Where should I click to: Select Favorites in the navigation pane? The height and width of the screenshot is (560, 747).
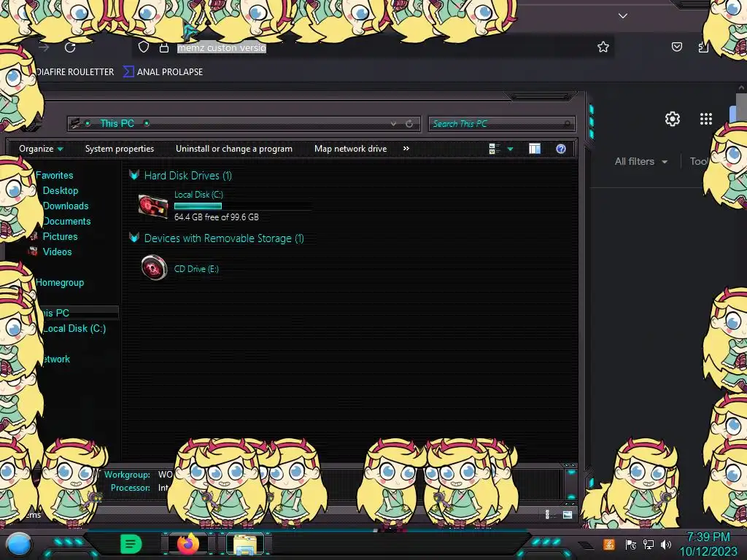(54, 175)
